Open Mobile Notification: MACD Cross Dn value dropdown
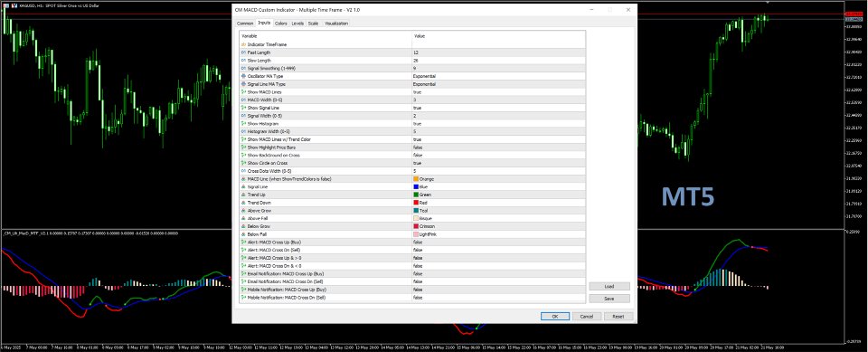This screenshot has height=352, width=868. [498, 298]
